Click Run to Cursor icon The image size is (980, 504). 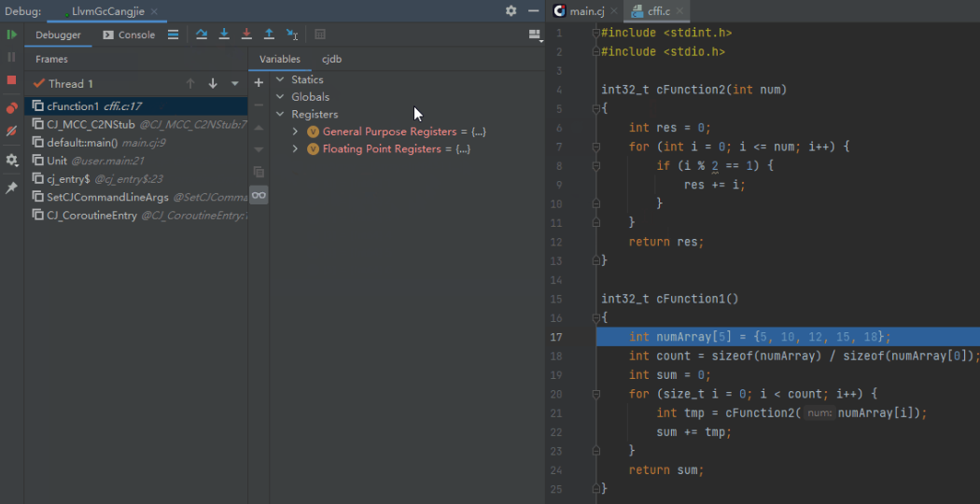pyautogui.click(x=292, y=35)
